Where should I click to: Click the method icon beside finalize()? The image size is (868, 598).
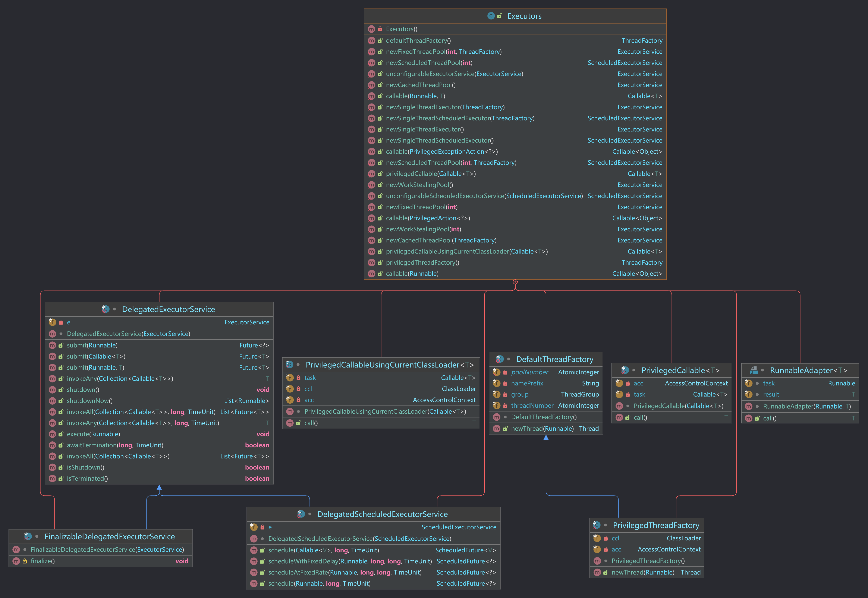click(x=16, y=561)
